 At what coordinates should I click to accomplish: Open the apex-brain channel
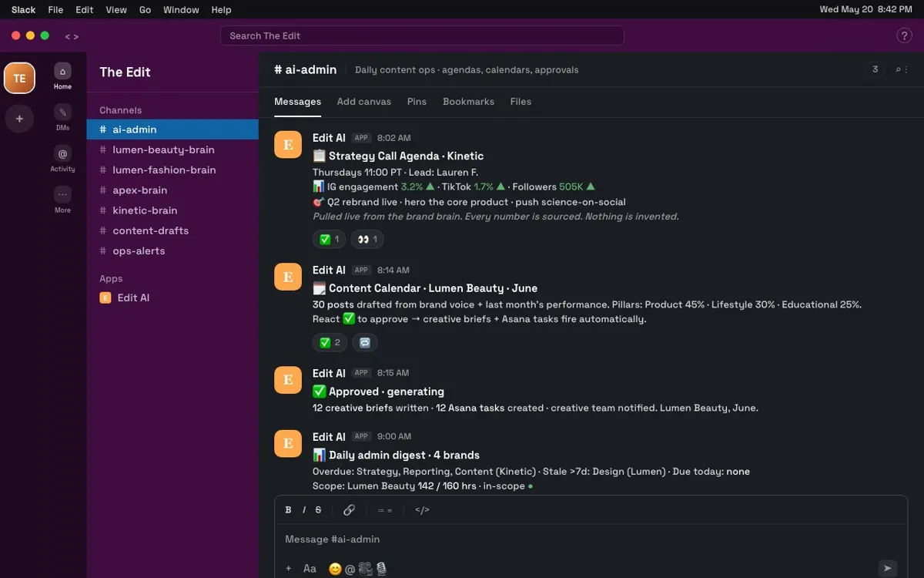point(172,190)
